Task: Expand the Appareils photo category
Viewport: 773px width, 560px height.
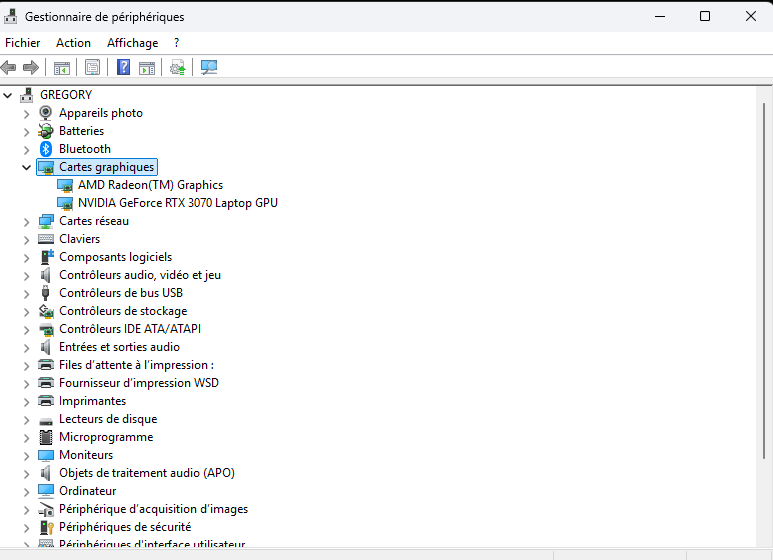Action: 27,114
